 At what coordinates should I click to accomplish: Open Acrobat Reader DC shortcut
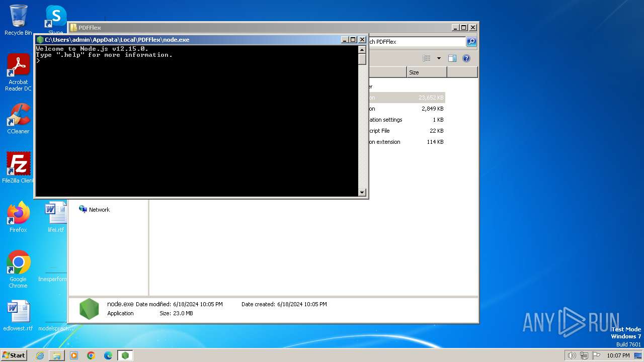pos(18,72)
